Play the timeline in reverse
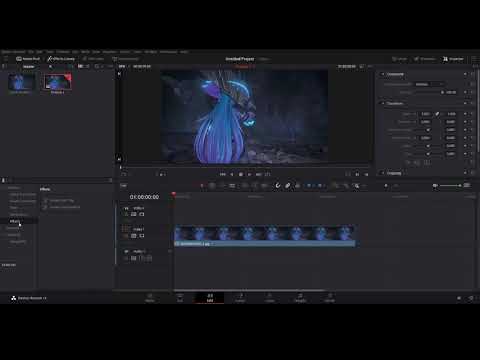This screenshot has height=360, width=480. 232,174
